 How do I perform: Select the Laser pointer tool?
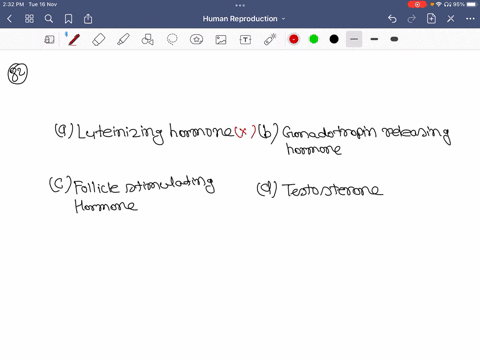tap(270, 39)
